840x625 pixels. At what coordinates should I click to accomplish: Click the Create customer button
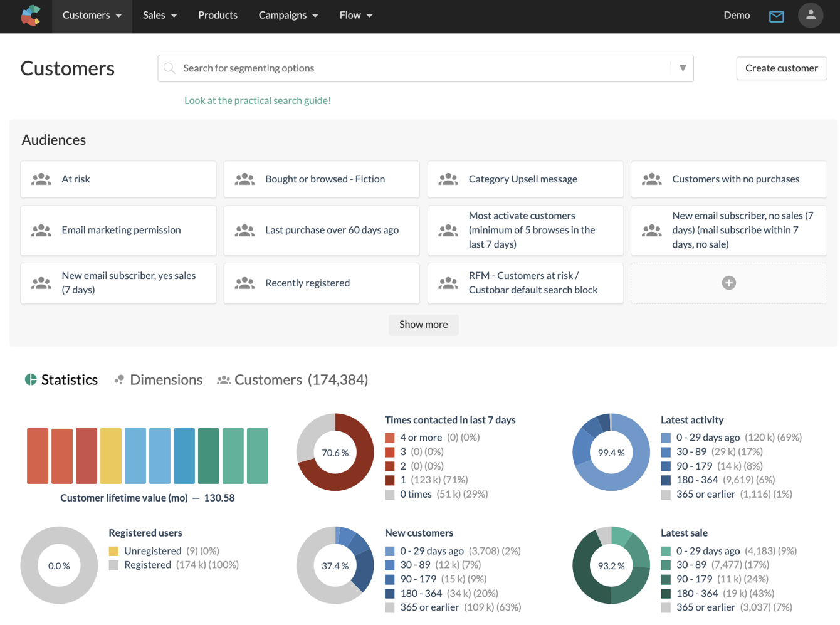point(782,68)
